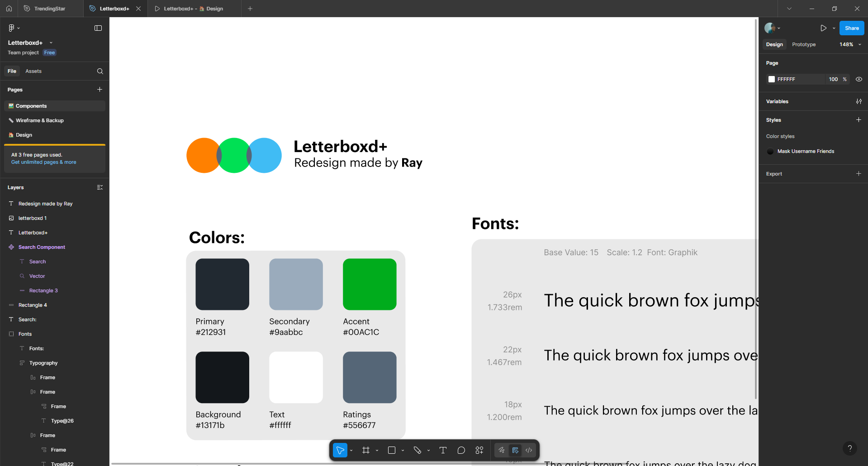Open the avatar multiplayer dropdown chevron
This screenshot has width=868, height=466.
[x=779, y=28]
